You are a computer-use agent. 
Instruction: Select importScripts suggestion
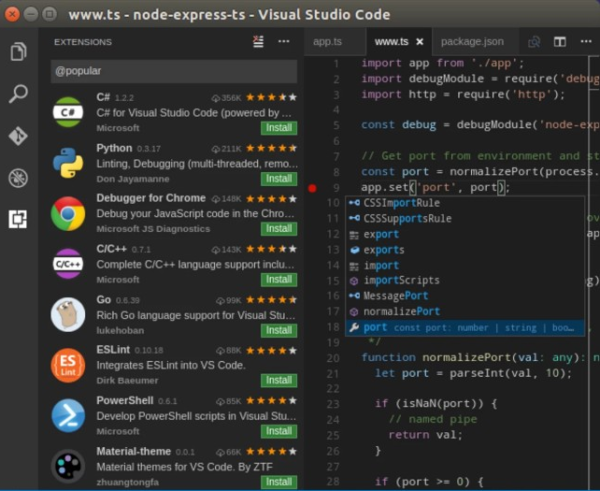(465, 281)
